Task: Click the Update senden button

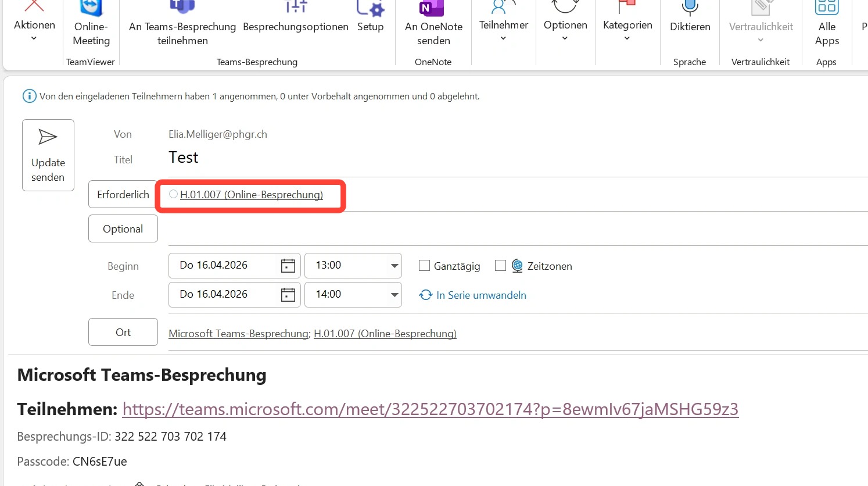Action: pyautogui.click(x=48, y=155)
